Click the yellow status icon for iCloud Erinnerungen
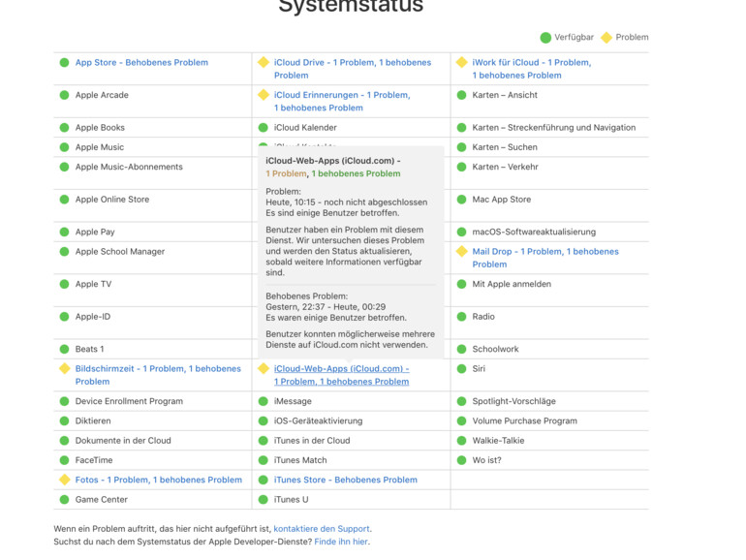This screenshot has height=560, width=746. click(x=264, y=95)
